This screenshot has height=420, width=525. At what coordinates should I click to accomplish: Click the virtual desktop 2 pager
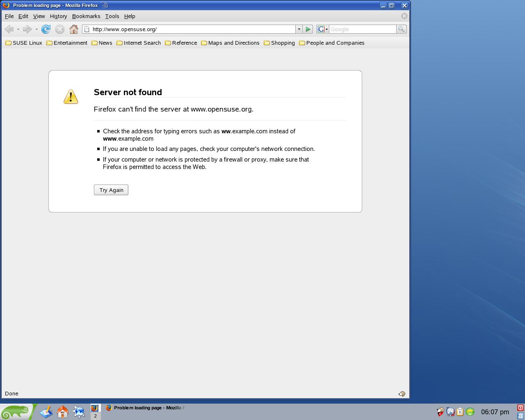click(95, 416)
